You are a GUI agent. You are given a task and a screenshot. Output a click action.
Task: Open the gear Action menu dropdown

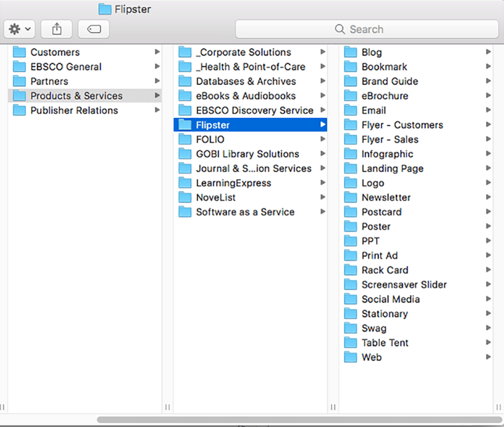[20, 30]
